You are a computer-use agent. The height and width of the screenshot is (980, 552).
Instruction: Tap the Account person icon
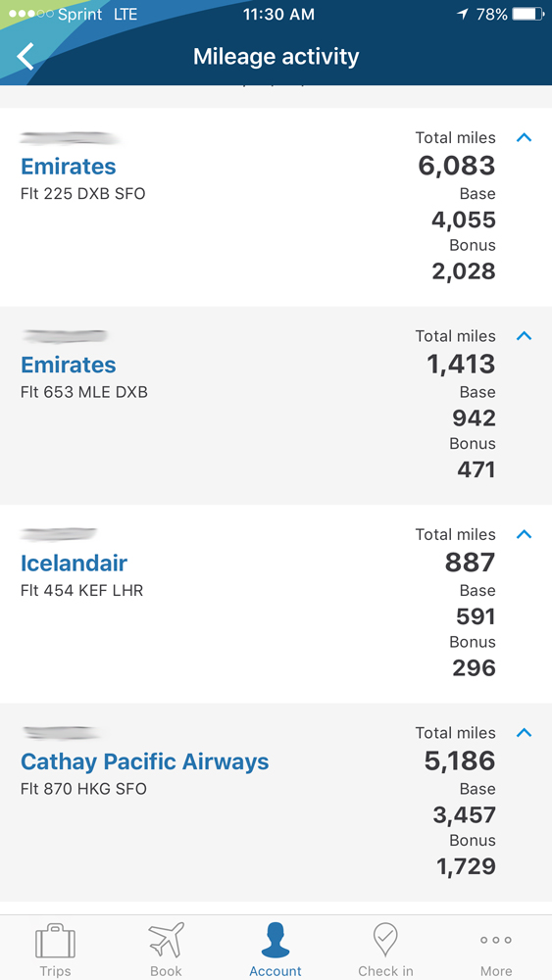tap(276, 940)
